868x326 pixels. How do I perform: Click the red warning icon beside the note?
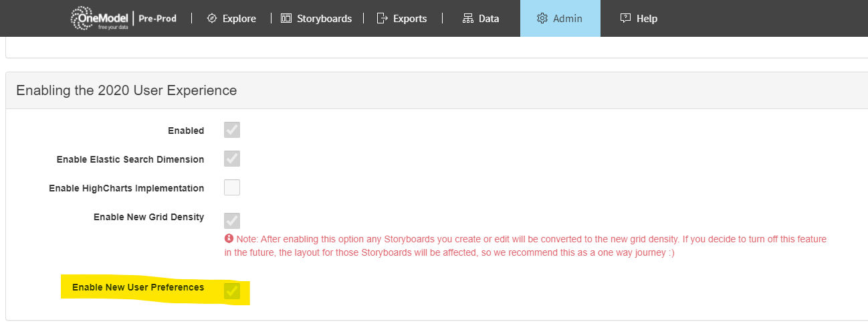229,239
